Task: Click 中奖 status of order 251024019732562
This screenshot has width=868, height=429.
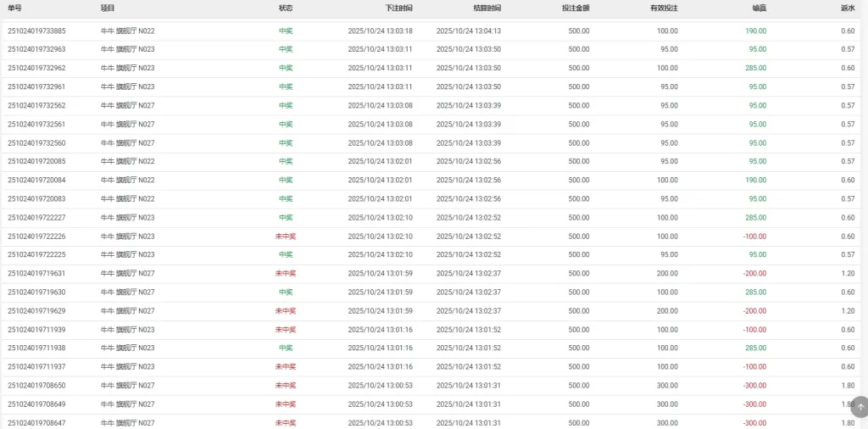Action: coord(286,105)
